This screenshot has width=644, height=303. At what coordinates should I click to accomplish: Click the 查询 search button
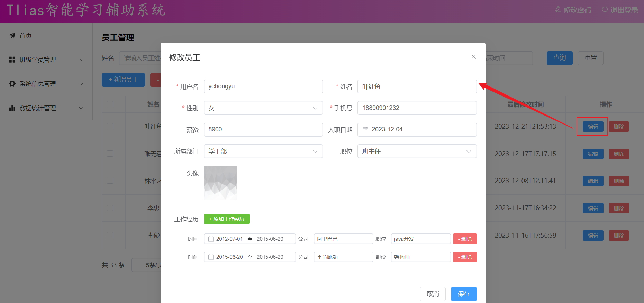(560, 58)
